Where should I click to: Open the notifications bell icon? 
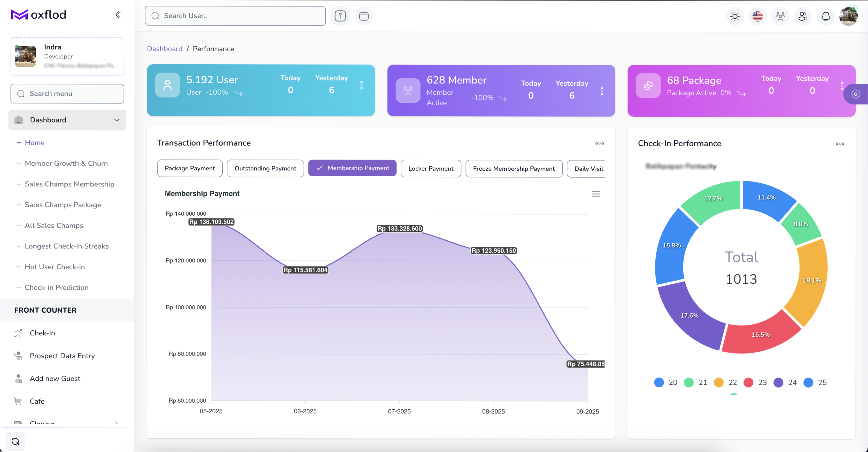coord(826,16)
